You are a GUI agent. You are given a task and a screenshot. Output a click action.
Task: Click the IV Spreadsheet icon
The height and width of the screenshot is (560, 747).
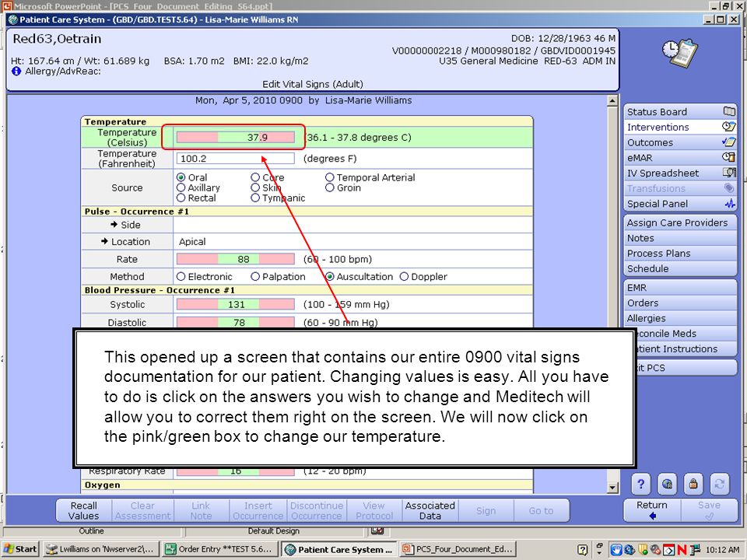click(x=729, y=173)
